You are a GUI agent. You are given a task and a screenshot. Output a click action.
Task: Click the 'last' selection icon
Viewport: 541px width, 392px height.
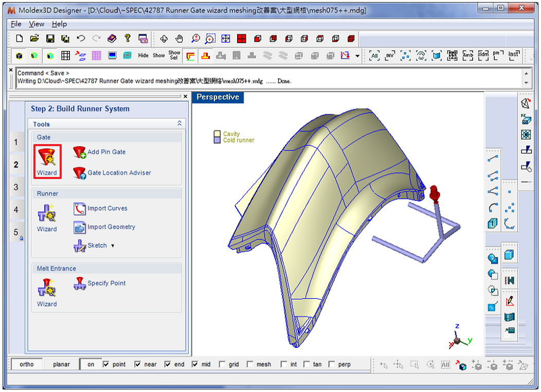[514, 55]
